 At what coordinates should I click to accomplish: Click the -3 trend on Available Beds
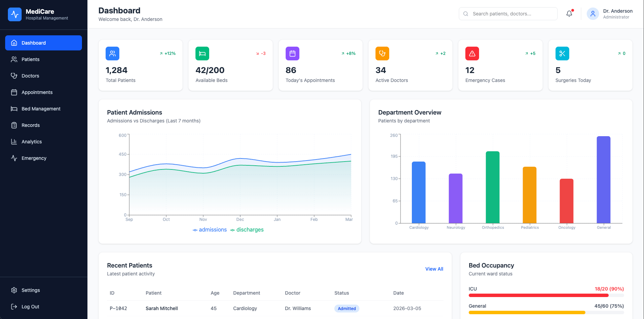261,54
